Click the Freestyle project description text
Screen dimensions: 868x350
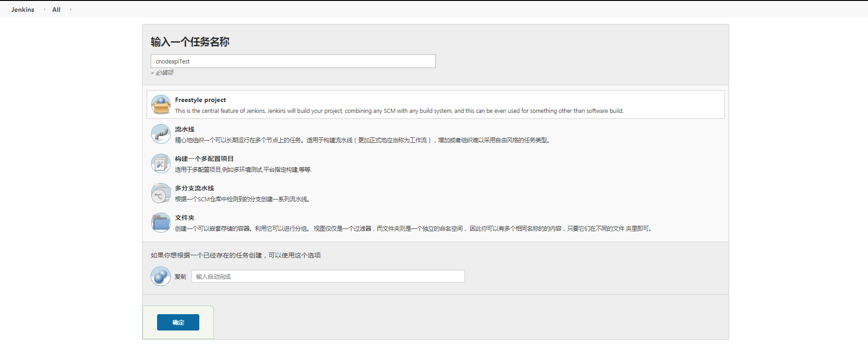[x=399, y=111]
